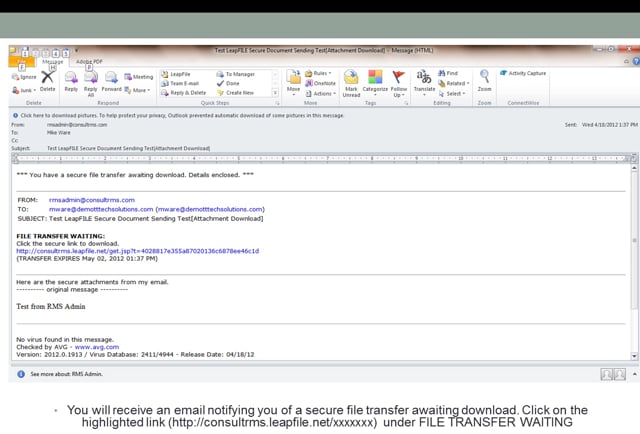Open the Junk dropdown
This screenshot has height=434, width=640.
point(24,90)
